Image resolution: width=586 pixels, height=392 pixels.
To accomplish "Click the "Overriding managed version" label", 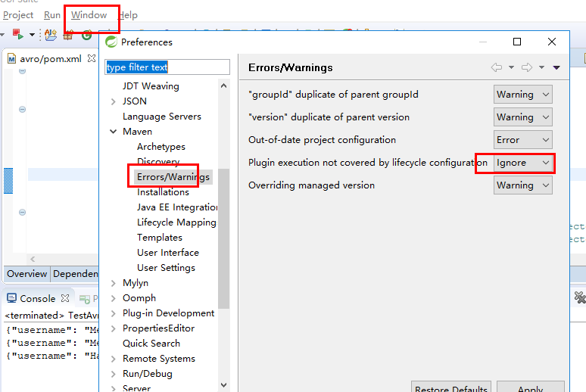I will [311, 185].
